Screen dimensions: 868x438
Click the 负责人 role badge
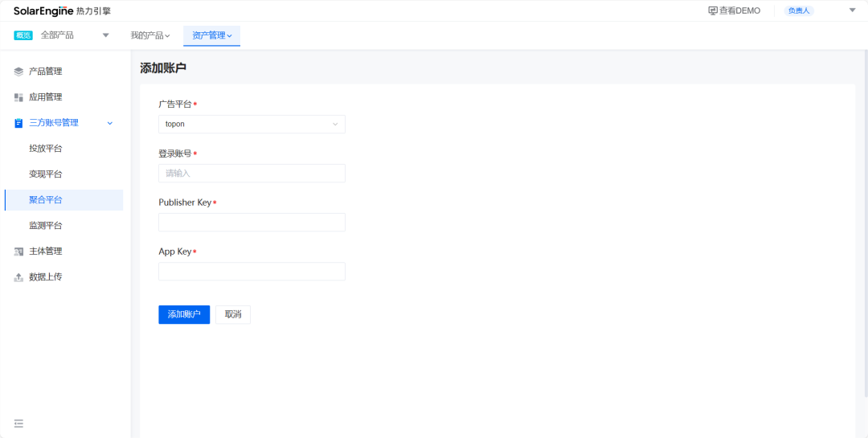798,10
